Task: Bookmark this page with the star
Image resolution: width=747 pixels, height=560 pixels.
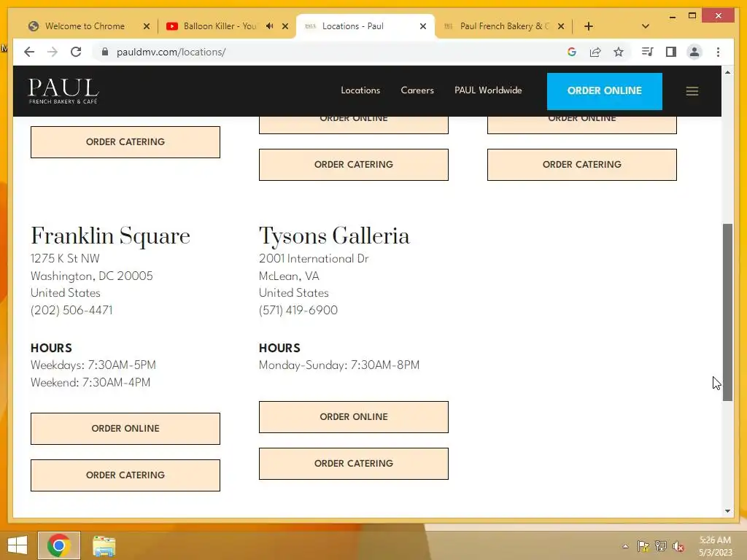Action: (619, 52)
